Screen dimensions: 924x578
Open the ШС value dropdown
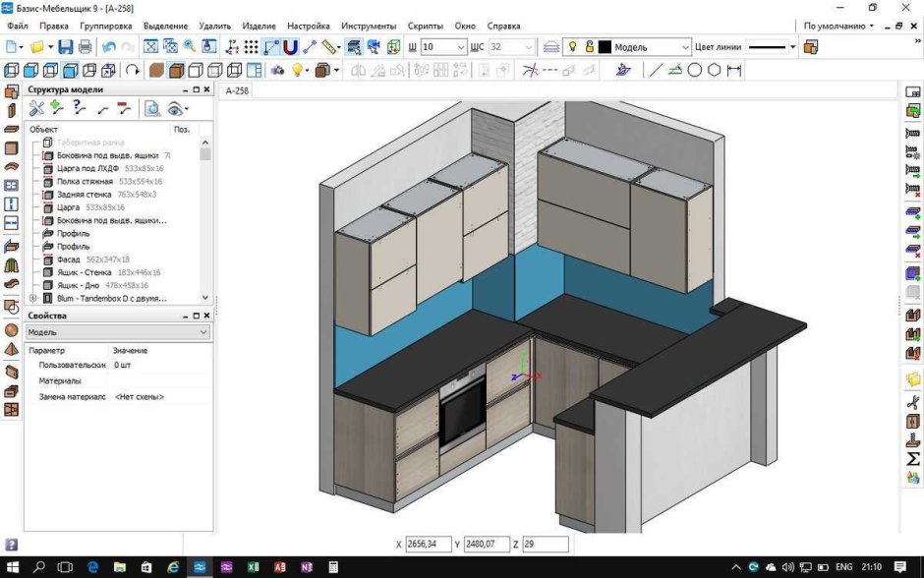click(x=530, y=46)
